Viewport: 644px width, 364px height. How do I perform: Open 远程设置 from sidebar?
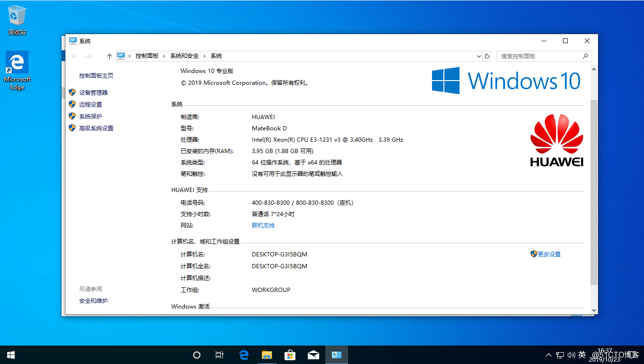click(x=91, y=105)
